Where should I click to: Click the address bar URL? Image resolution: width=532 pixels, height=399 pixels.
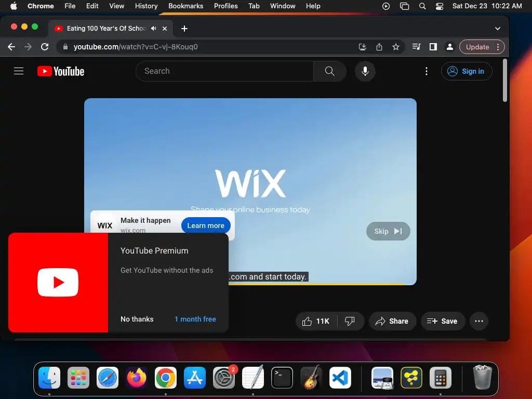tap(136, 47)
